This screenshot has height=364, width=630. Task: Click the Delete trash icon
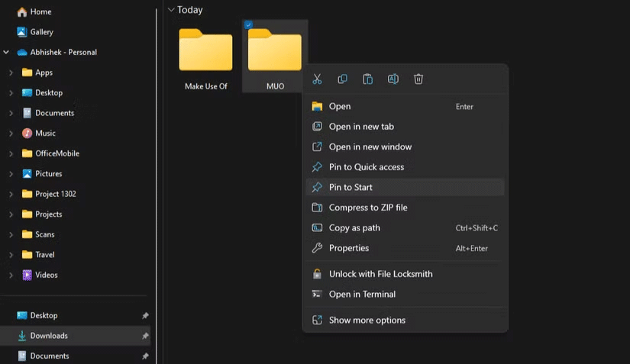pos(418,79)
